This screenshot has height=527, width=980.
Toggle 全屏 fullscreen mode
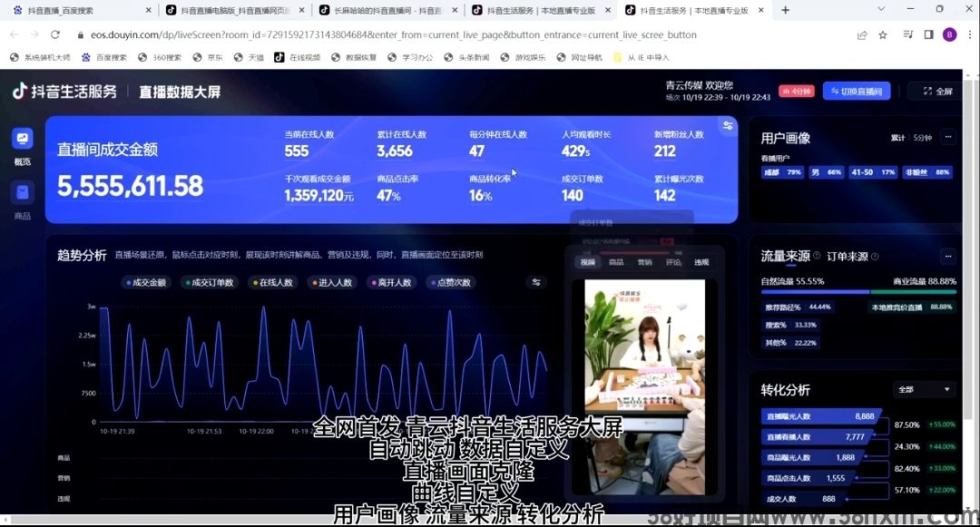pos(937,92)
